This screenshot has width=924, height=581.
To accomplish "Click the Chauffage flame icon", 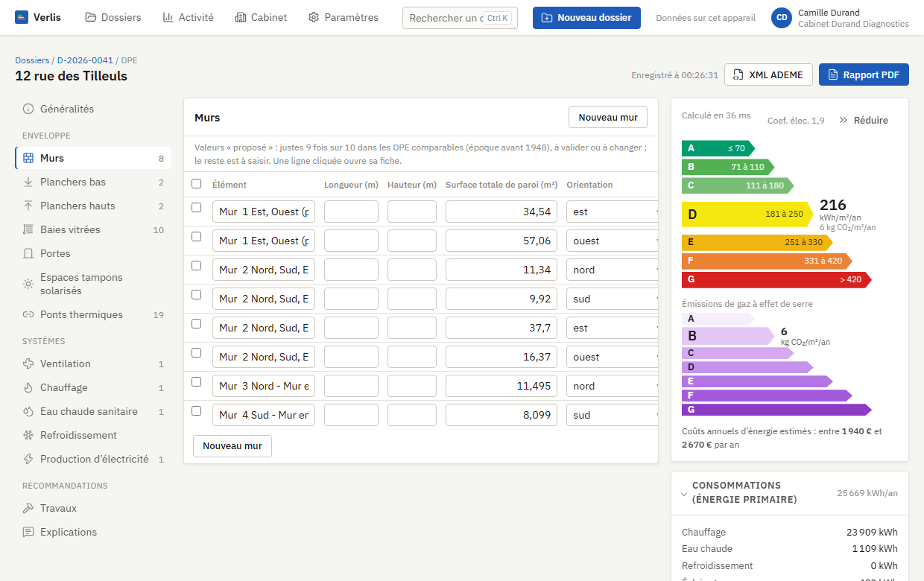I will [x=28, y=387].
